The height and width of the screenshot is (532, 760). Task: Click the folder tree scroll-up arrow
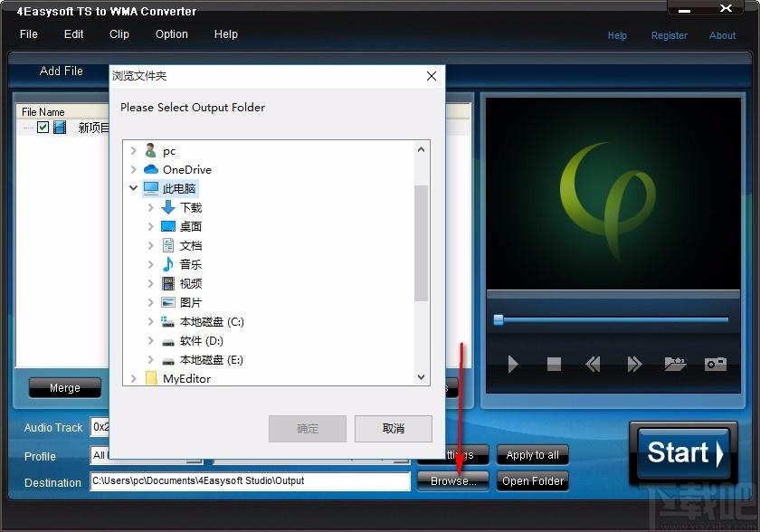tap(422, 149)
